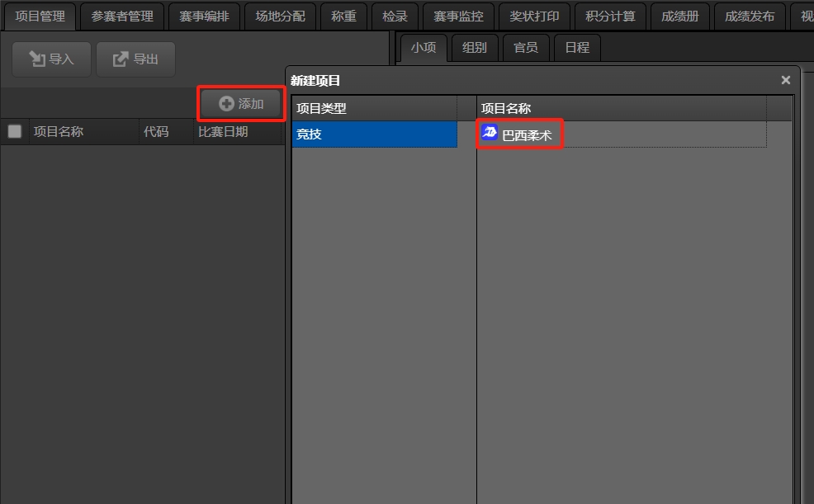Image resolution: width=814 pixels, height=504 pixels.
Task: Select the 竞技 project type row
Action: 374,134
